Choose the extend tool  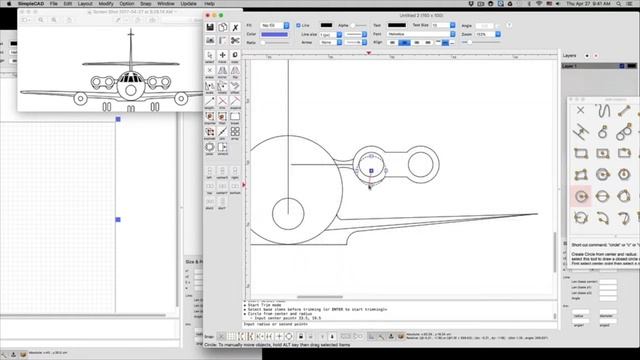(235, 101)
